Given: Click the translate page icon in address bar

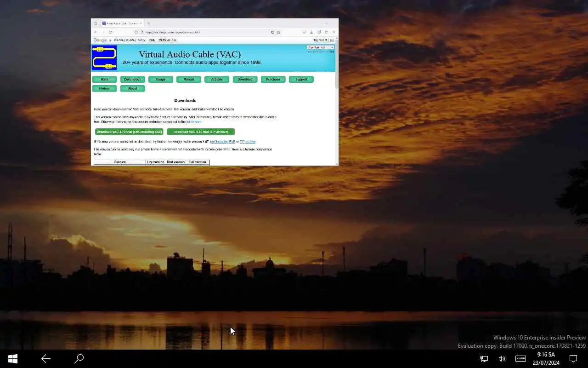Looking at the screenshot, I should 272,32.
